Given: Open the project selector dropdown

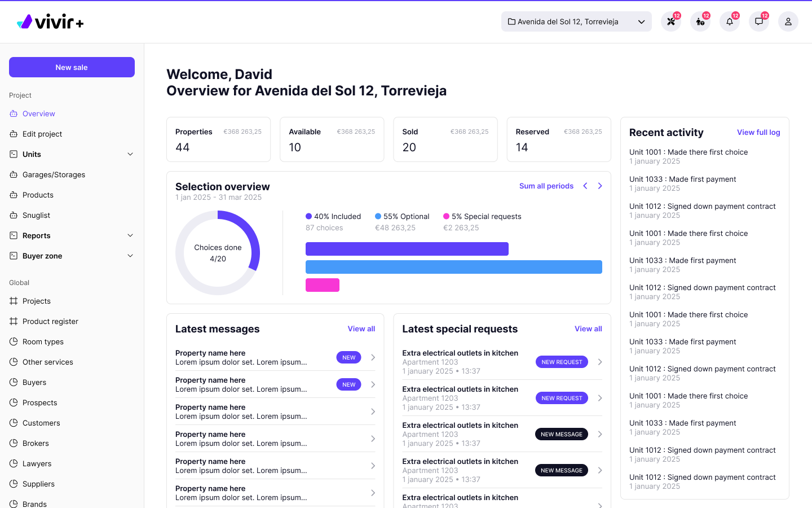Looking at the screenshot, I should (576, 21).
